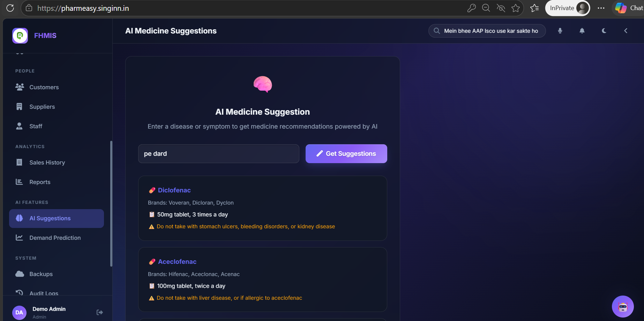Screen dimensions: 644x321
Task: Click the symptom input field containing "pe dard"
Action: (218, 154)
